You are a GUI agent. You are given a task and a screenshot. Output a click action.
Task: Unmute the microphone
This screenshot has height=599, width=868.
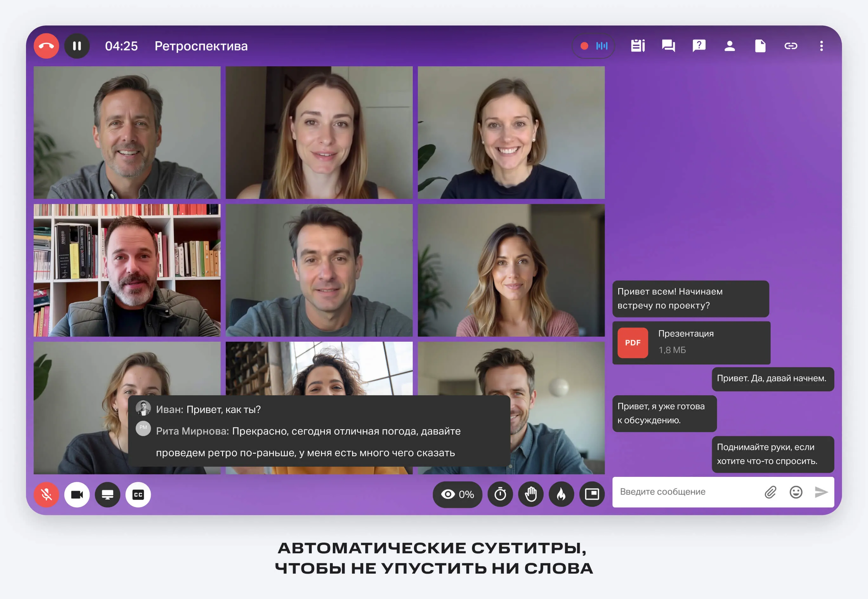pos(46,494)
